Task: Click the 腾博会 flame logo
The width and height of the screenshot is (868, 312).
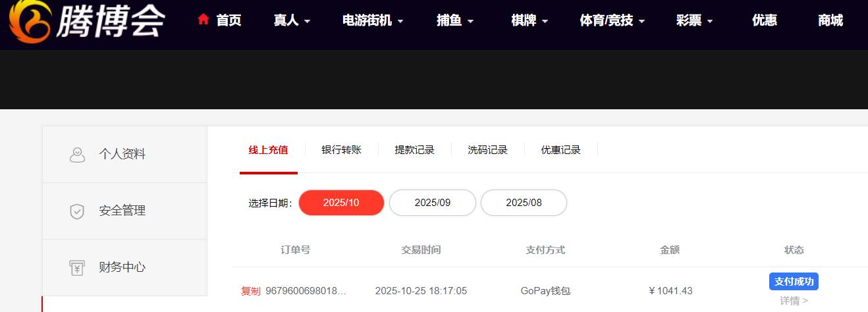Action: pos(30,21)
